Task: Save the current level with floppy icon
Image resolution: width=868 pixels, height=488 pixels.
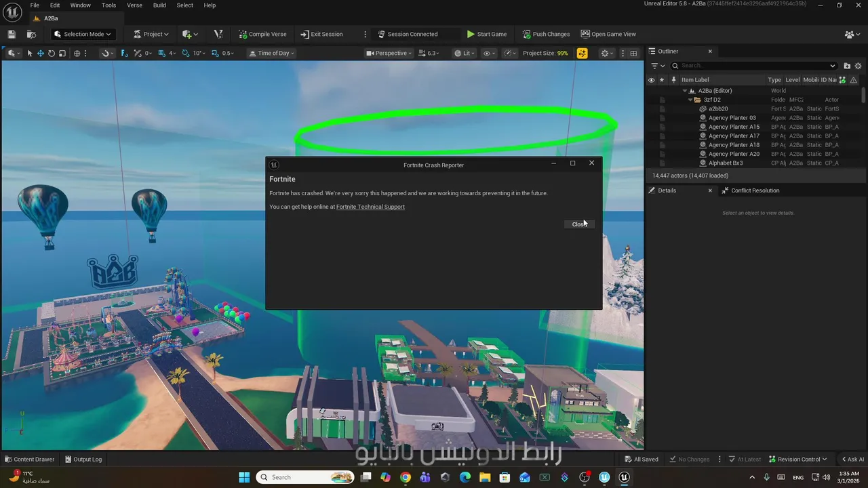Action: pyautogui.click(x=12, y=34)
